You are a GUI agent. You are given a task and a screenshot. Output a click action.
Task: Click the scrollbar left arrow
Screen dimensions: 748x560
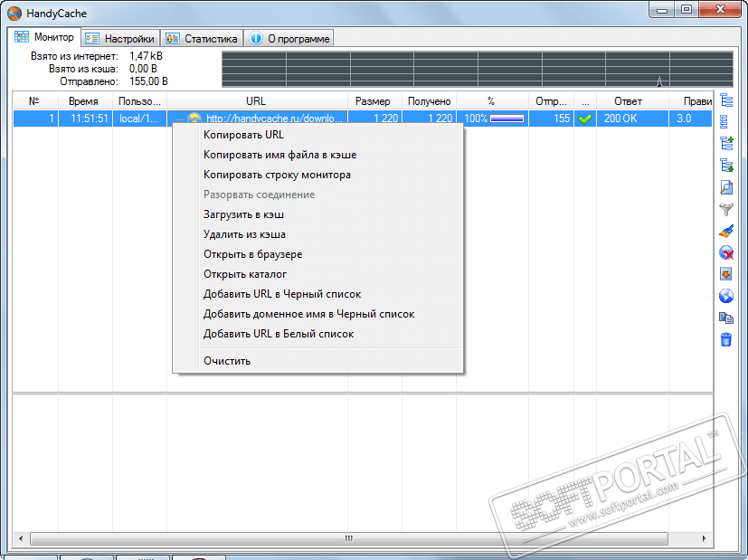click(21, 538)
